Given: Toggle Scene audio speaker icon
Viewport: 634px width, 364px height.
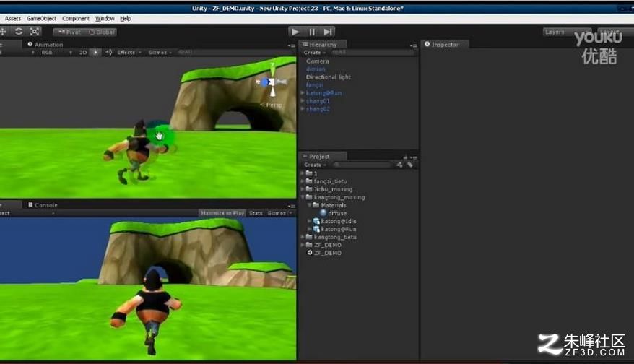Looking at the screenshot, I should (x=109, y=53).
